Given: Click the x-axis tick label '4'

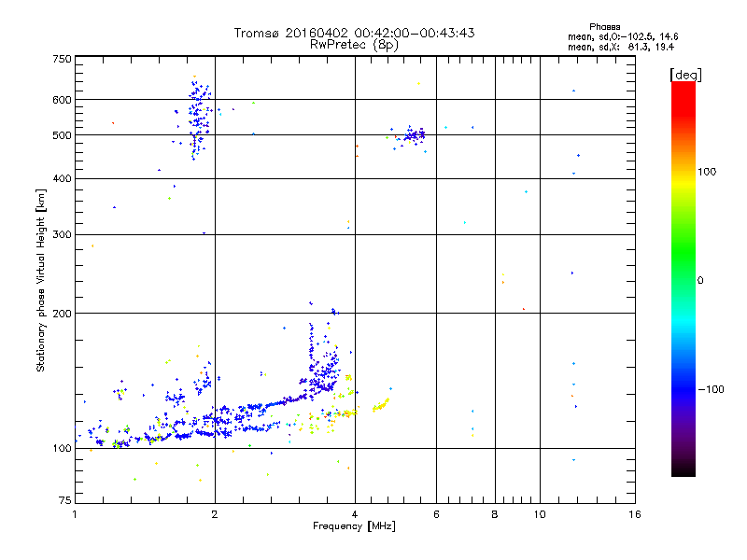Looking at the screenshot, I should pyautogui.click(x=355, y=514).
